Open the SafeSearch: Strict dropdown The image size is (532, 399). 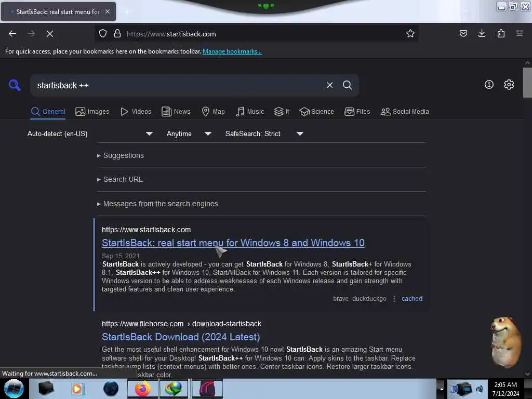click(x=264, y=134)
